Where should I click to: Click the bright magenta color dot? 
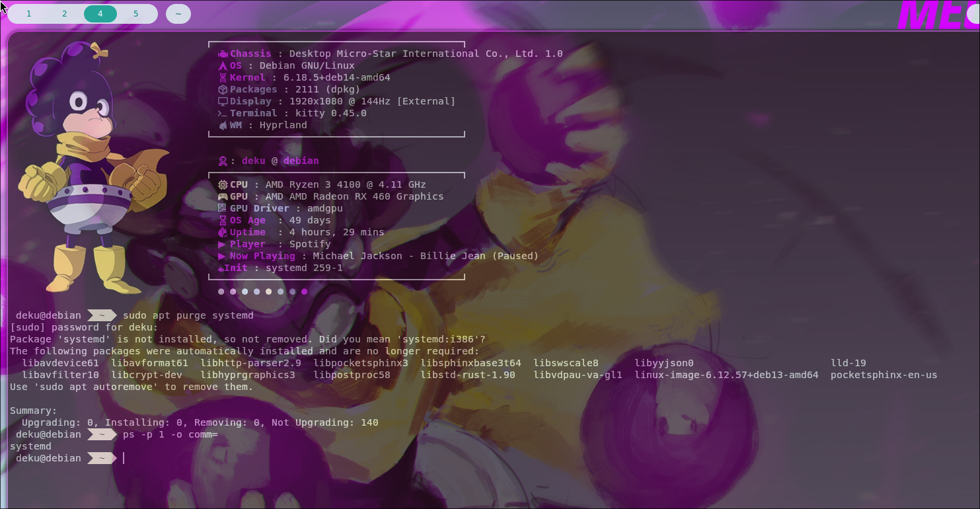click(x=304, y=292)
